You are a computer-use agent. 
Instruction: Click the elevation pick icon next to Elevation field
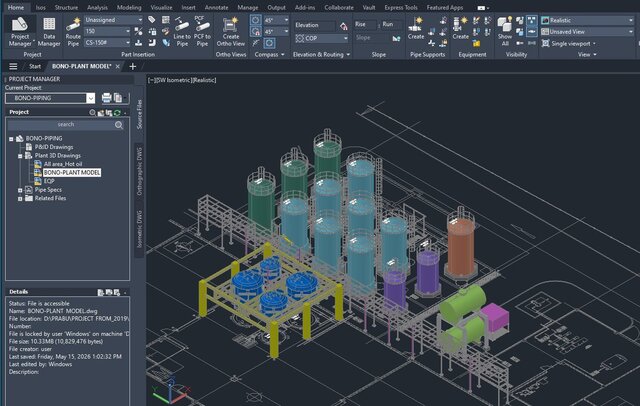344,26
